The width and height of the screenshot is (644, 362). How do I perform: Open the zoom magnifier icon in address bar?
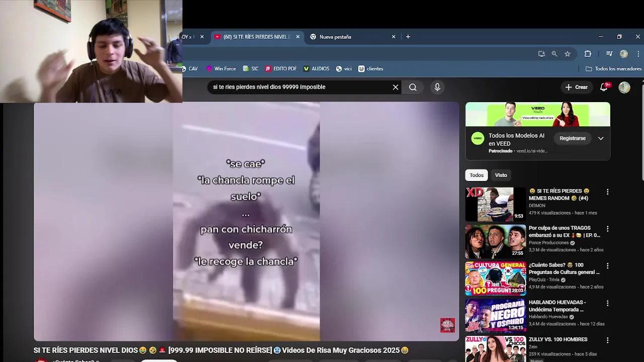pyautogui.click(x=554, y=54)
